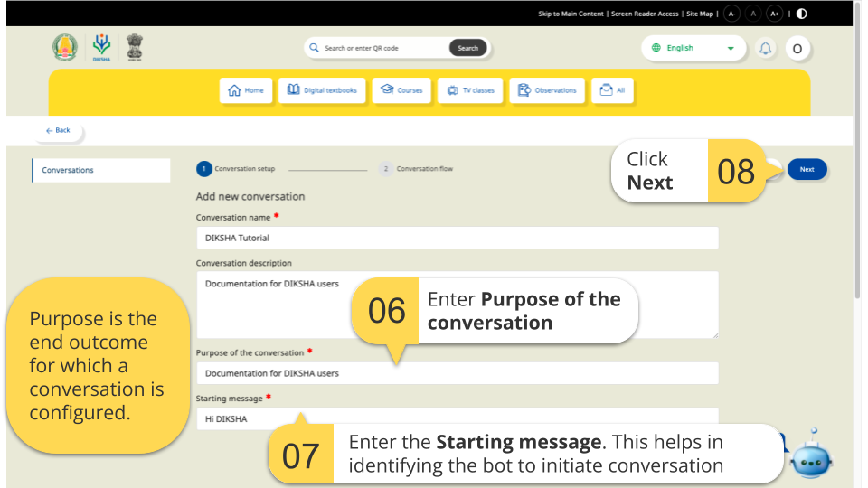Click the Skip to Main Content link
The image size is (868, 488).
pos(571,14)
